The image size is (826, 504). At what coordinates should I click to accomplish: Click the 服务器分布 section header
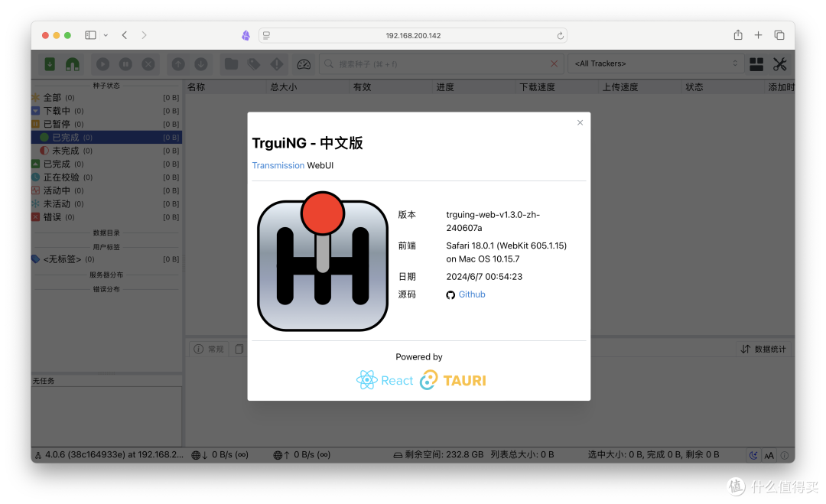[106, 275]
